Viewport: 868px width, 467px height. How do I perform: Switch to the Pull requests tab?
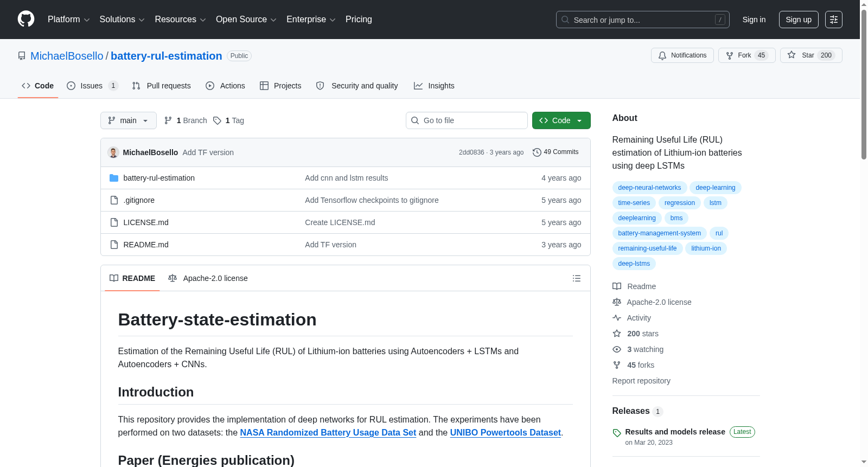click(162, 86)
